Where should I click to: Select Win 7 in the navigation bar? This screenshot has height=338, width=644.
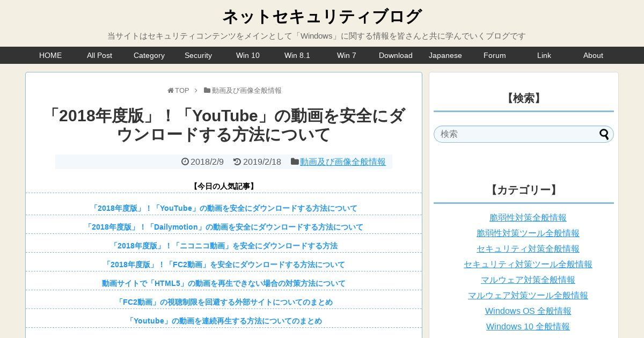pyautogui.click(x=347, y=55)
